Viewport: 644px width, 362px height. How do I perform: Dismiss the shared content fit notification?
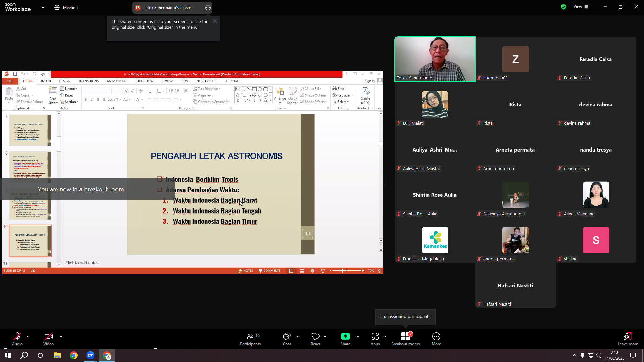(x=215, y=21)
